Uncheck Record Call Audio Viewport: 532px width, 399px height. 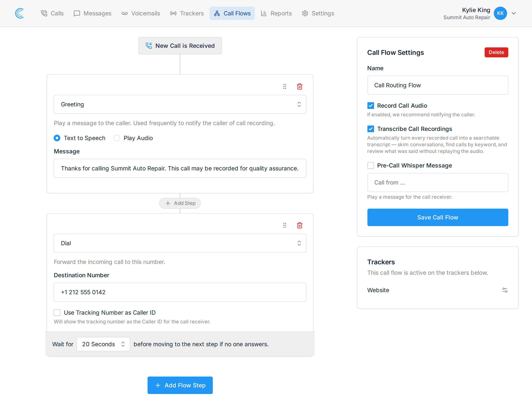coord(371,106)
